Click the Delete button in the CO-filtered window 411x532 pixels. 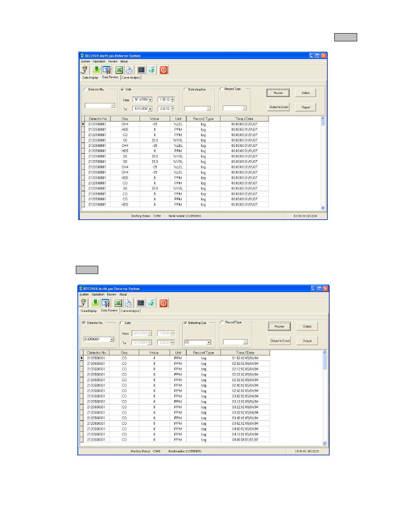pos(307,327)
